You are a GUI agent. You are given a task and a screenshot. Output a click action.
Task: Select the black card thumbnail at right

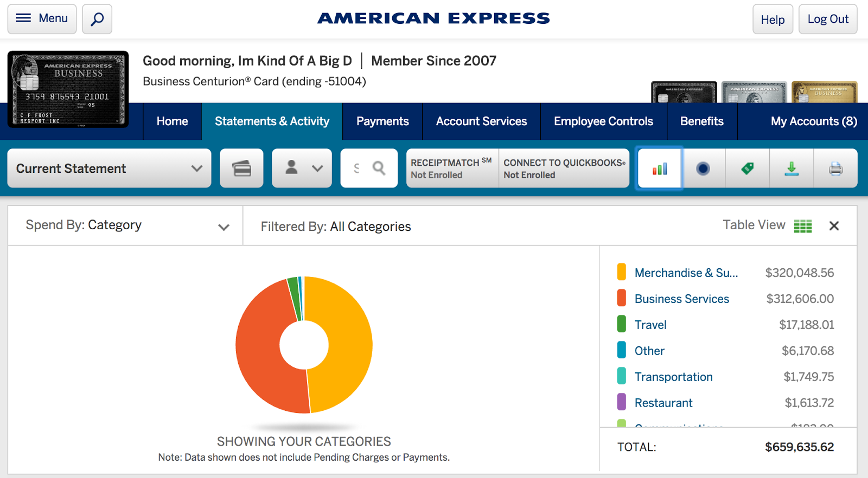(x=684, y=92)
